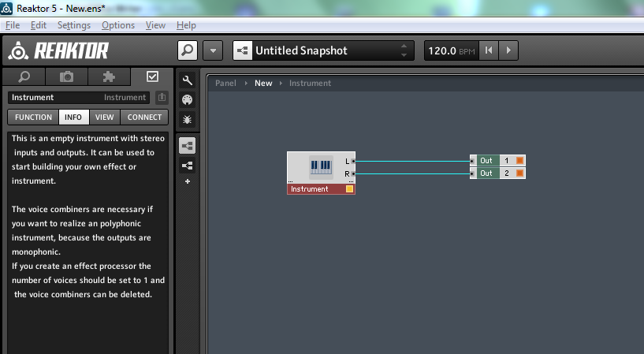Click Panel in the breadcrumb
The image size is (644, 354).
click(x=225, y=83)
